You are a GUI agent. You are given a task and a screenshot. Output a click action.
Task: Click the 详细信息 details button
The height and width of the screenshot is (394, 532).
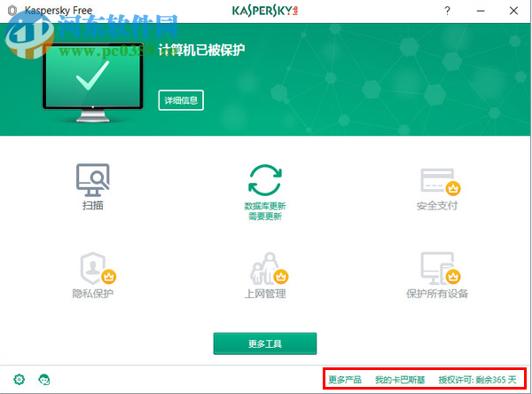coord(181,100)
